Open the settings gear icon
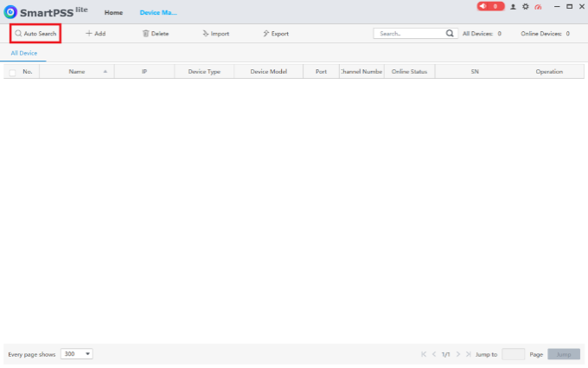588x368 pixels. pos(526,7)
